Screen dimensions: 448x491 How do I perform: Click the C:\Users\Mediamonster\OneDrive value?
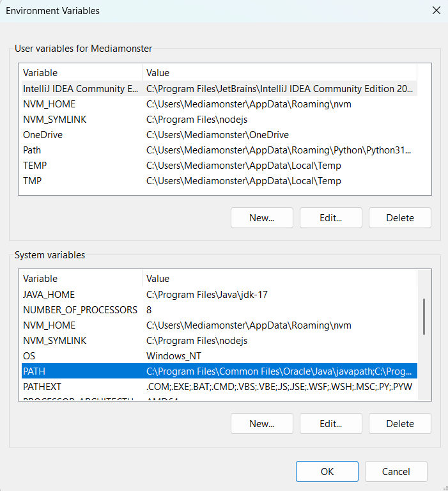point(217,135)
